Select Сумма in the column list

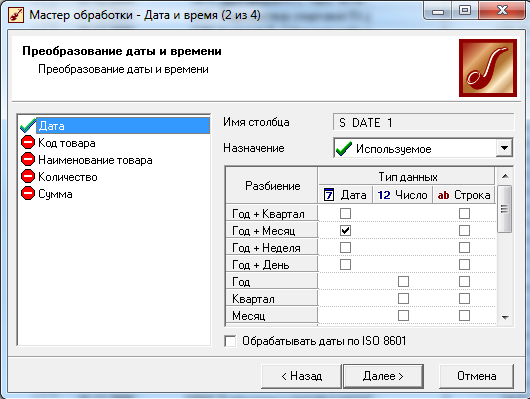coord(55,194)
